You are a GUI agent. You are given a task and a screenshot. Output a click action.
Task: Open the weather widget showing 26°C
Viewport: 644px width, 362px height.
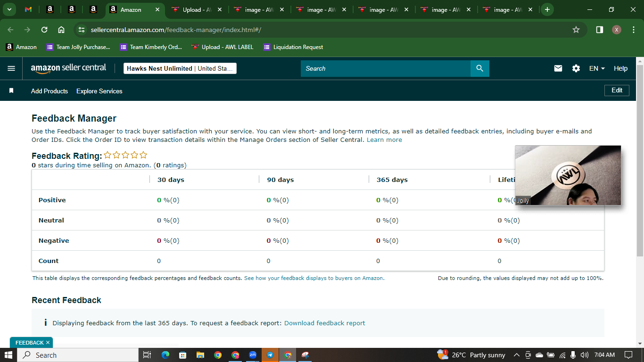[471, 355]
